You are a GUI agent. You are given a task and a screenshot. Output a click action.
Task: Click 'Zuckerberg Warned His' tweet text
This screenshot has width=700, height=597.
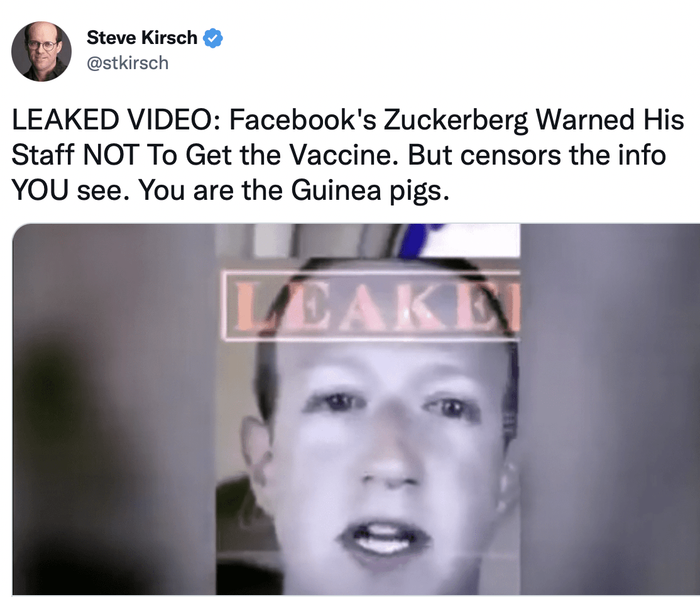click(534, 120)
